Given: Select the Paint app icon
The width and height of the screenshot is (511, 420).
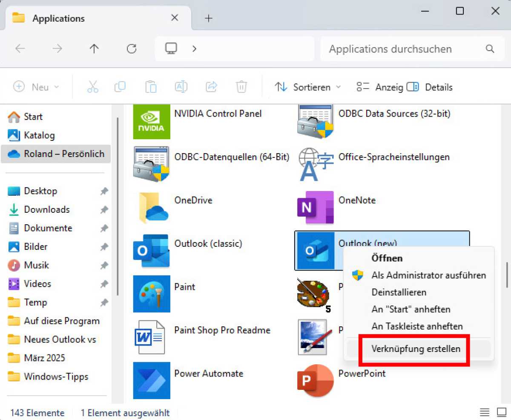Looking at the screenshot, I should 152,294.
